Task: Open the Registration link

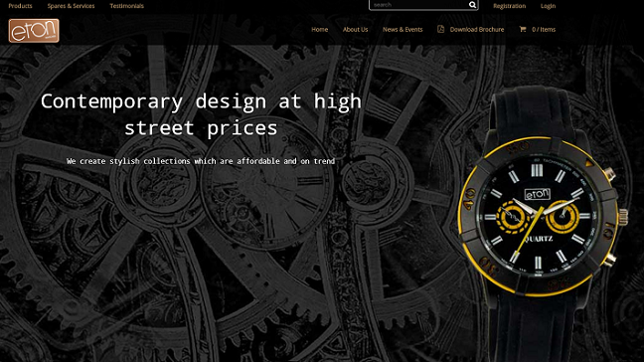Action: click(x=509, y=6)
